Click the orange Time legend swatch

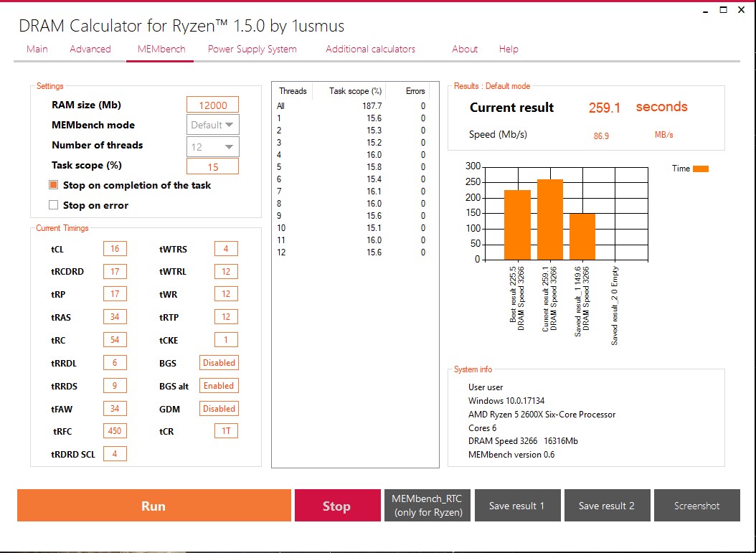(701, 169)
